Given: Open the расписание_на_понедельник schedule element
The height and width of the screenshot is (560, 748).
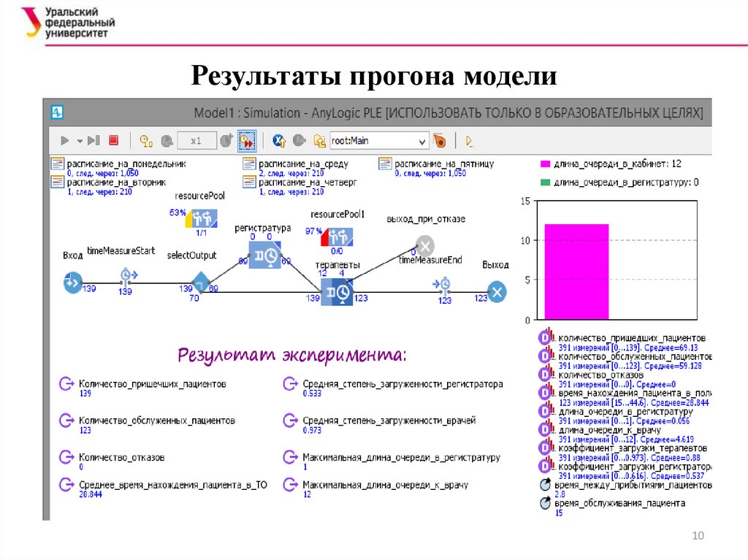Looking at the screenshot, I should tap(56, 164).
